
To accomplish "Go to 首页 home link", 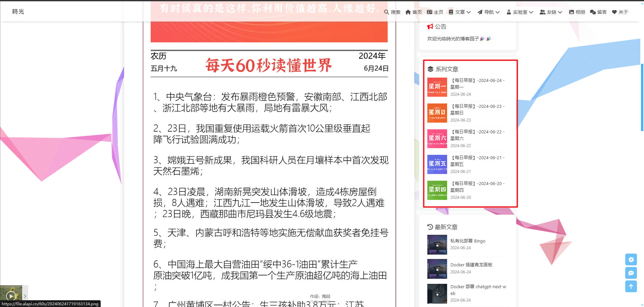I will [x=414, y=12].
